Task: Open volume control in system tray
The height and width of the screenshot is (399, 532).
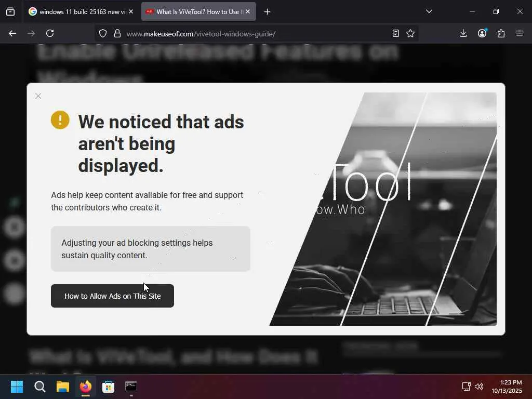Action: (479, 387)
